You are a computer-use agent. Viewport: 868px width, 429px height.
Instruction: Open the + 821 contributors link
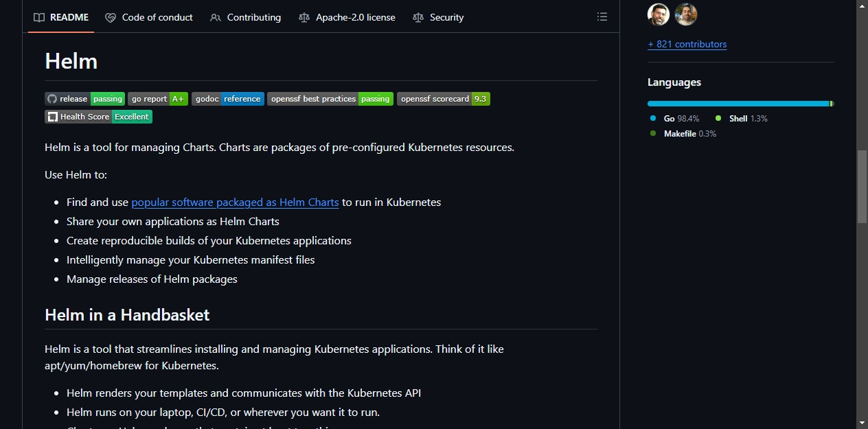[687, 44]
